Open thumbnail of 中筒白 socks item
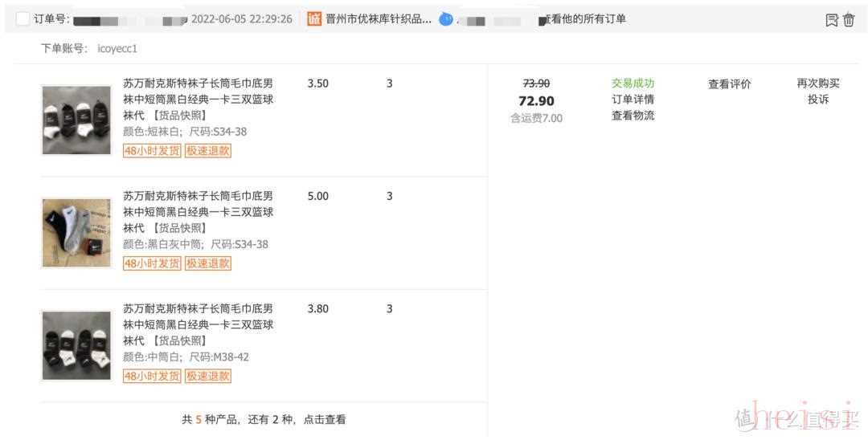The width and height of the screenshot is (868, 440). tap(76, 345)
